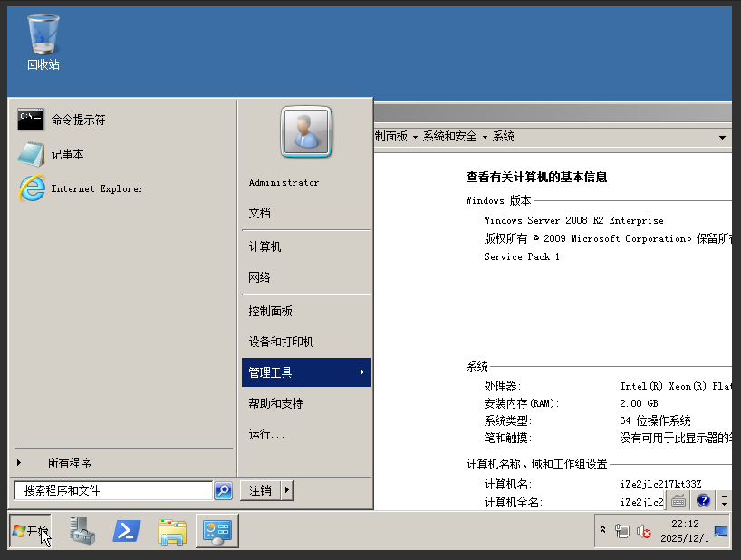Click the 开始 Start button
Viewport: 741px width, 560px height.
[30, 531]
